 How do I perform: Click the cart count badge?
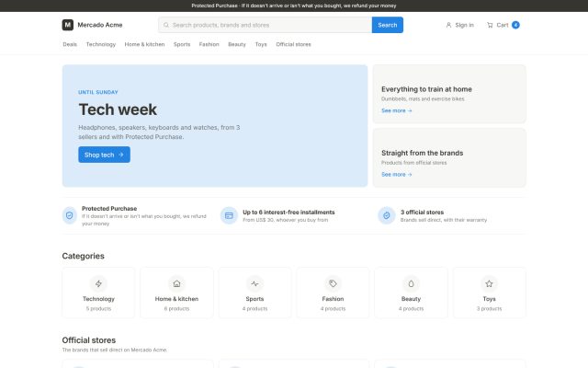515,25
